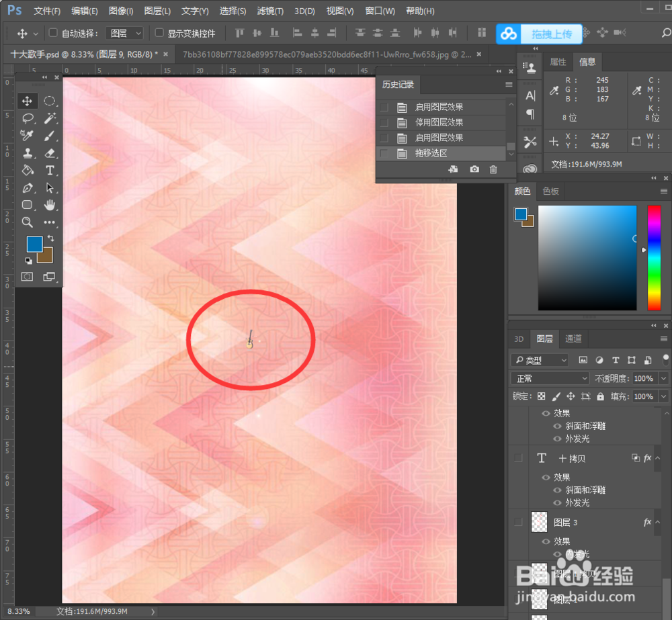
Task: Toggle visibility of 十拷贝 text layer
Action: click(x=518, y=458)
